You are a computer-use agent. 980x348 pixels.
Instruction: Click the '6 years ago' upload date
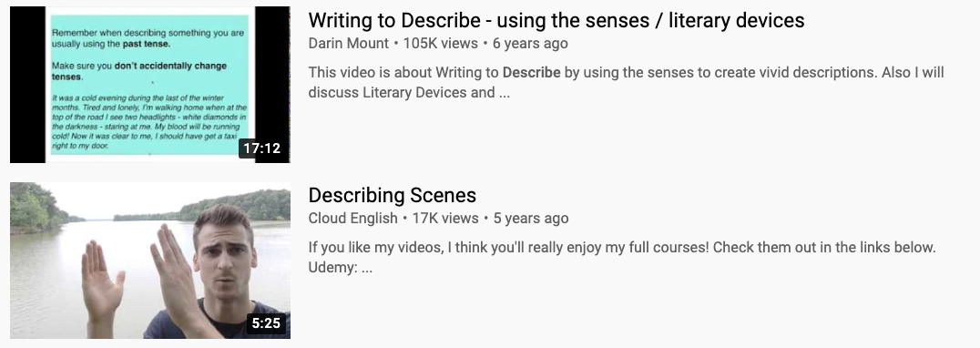530,43
